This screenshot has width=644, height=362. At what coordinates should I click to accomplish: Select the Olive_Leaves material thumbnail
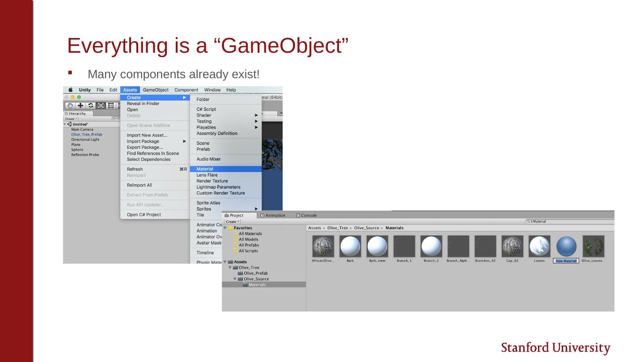click(x=593, y=246)
